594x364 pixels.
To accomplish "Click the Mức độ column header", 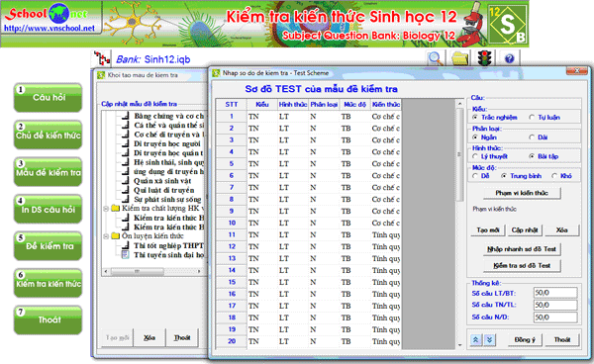I will point(355,105).
